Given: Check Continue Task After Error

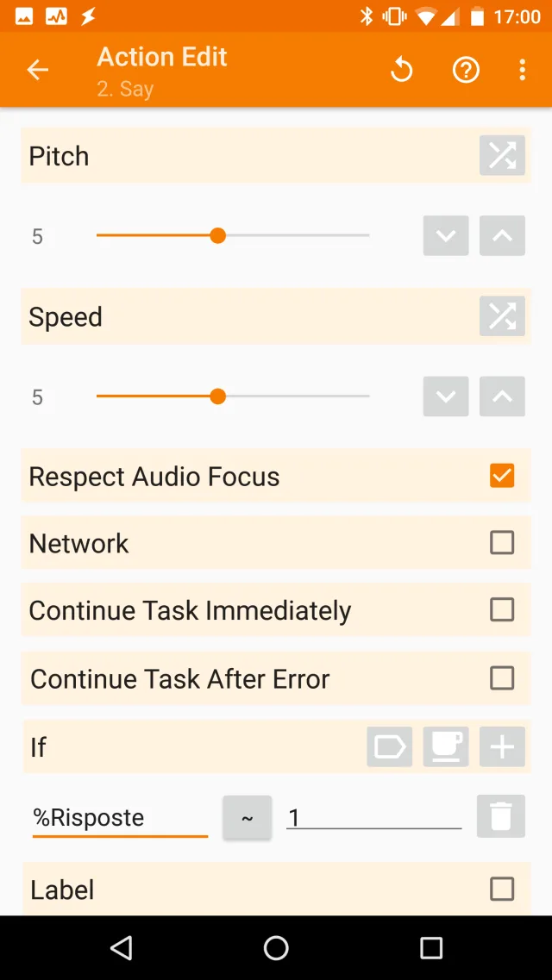Looking at the screenshot, I should [502, 678].
